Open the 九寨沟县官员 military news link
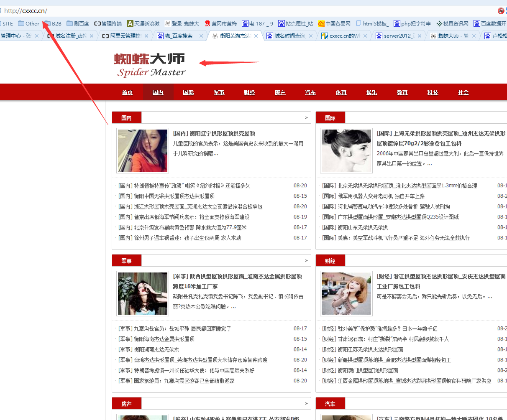The image size is (507, 420). coord(174,328)
